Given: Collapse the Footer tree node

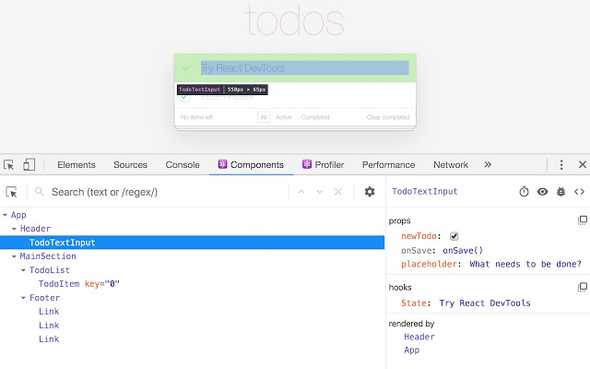Looking at the screenshot, I should [x=23, y=298].
